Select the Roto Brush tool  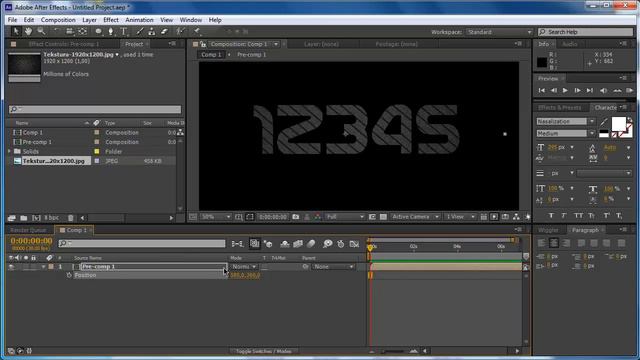coord(180,31)
